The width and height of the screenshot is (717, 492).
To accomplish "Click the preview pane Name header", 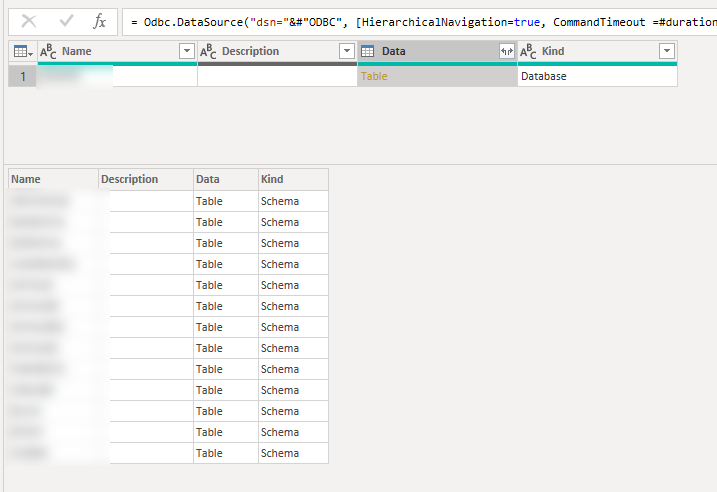I will tap(54, 179).
